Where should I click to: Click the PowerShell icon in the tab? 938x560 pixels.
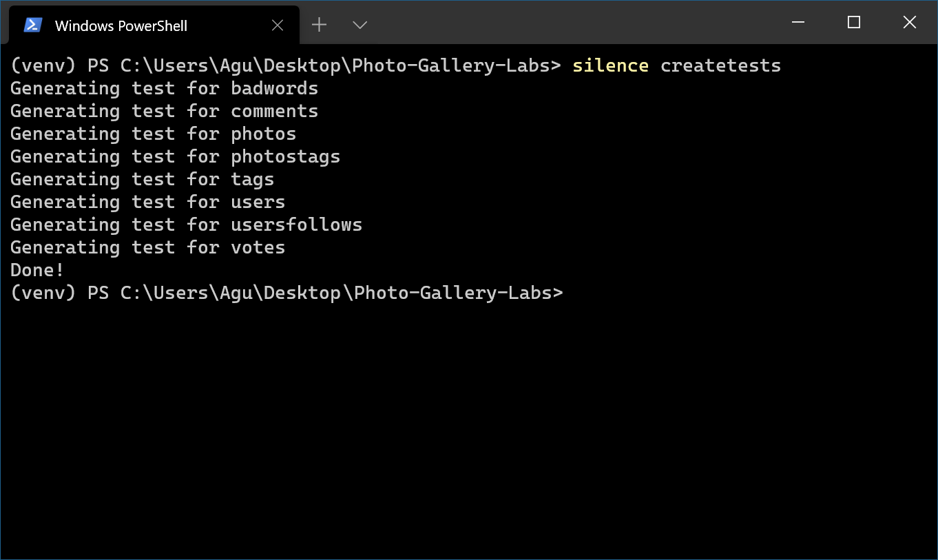(x=32, y=25)
